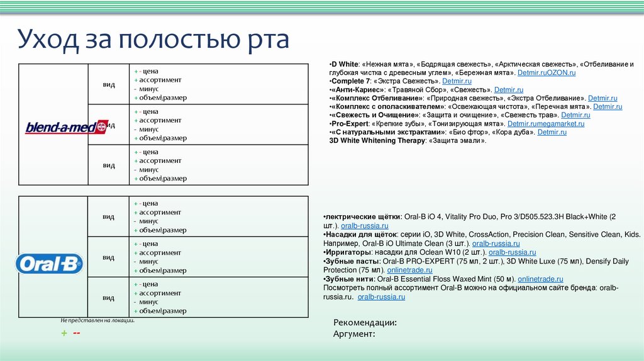This screenshot has width=644, height=361.
Task: Click the Oral-B brand logo
Action: 49,264
